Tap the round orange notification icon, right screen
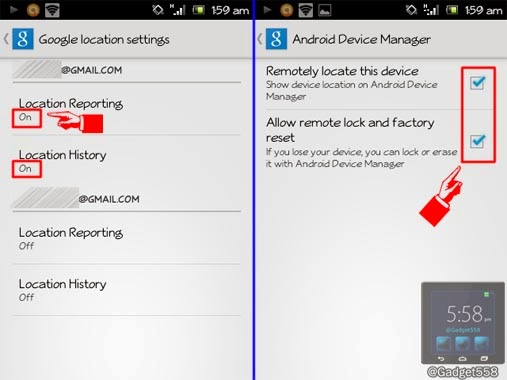This screenshot has width=507, height=380. coord(286,10)
